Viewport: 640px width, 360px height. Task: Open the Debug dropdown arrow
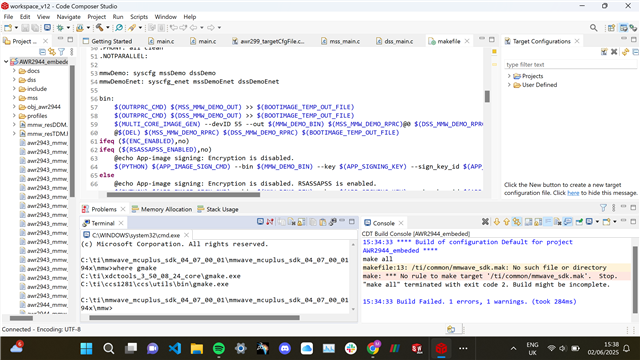tap(68, 28)
